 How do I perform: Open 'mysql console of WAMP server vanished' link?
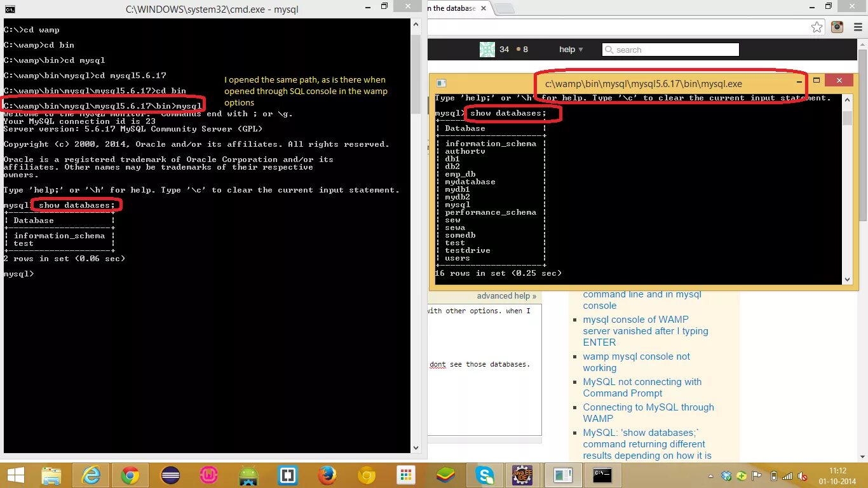[x=646, y=331]
